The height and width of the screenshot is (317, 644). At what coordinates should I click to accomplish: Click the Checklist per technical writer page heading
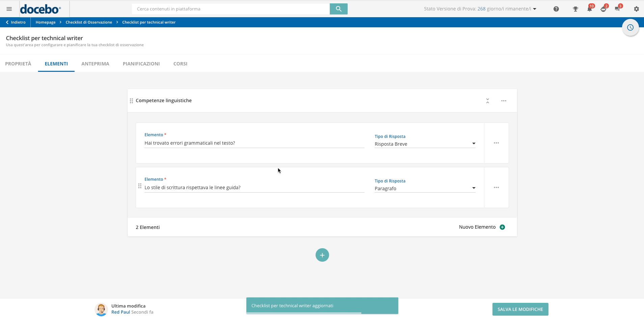click(x=44, y=38)
